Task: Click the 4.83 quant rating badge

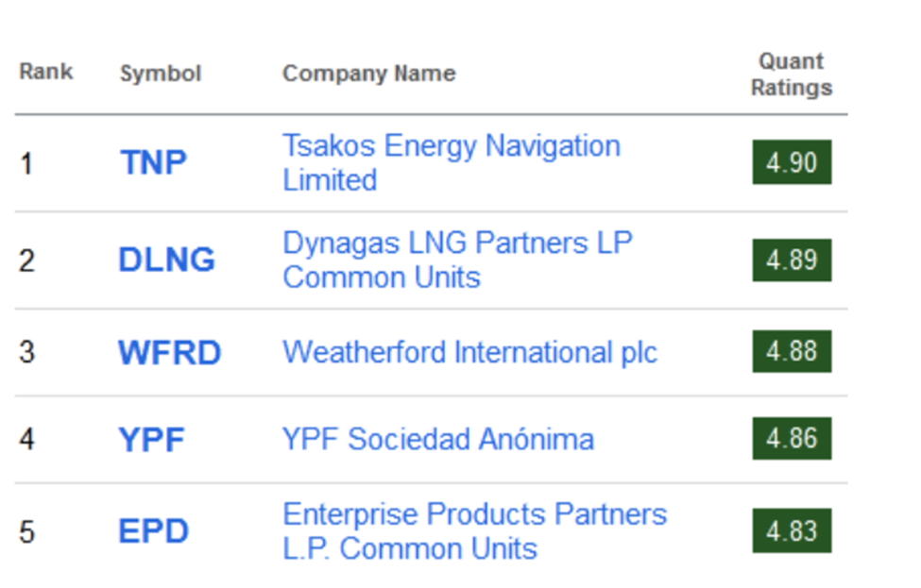Action: pyautogui.click(x=792, y=531)
